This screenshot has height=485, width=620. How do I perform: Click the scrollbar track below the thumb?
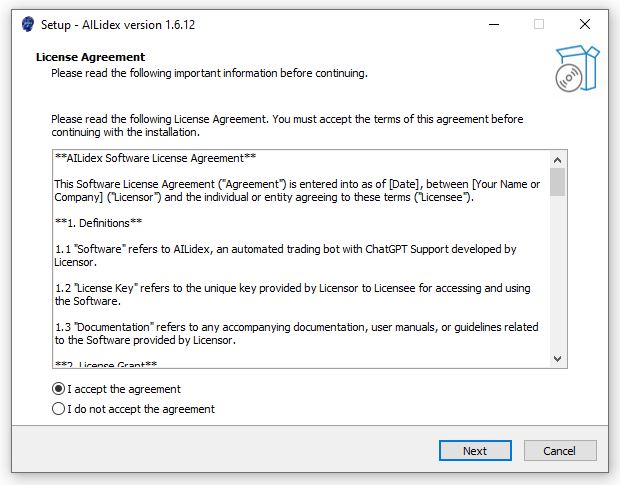pos(558,273)
